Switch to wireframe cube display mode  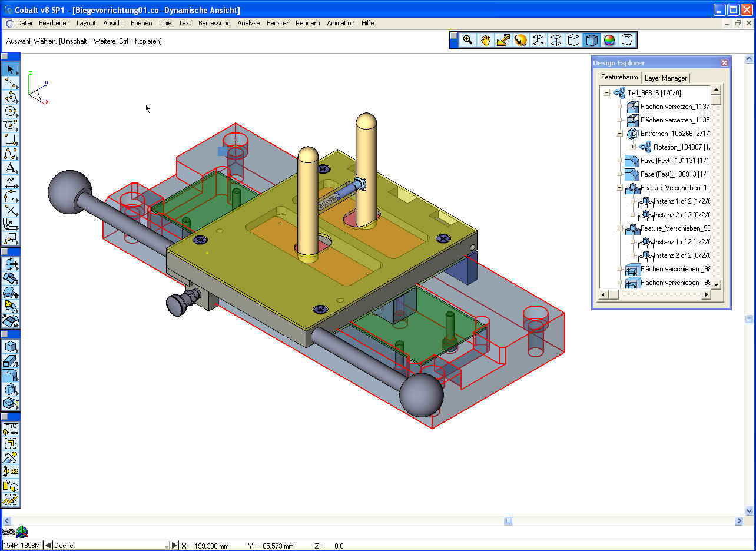(x=538, y=40)
